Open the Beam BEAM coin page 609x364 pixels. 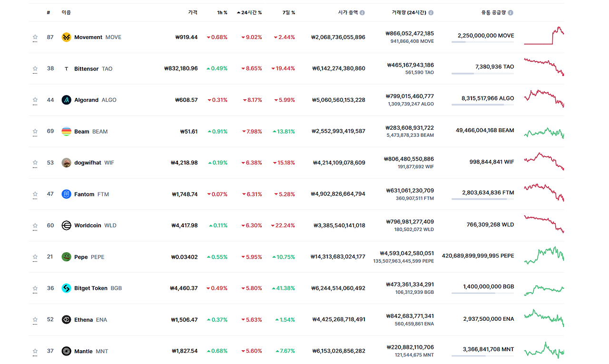point(91,131)
